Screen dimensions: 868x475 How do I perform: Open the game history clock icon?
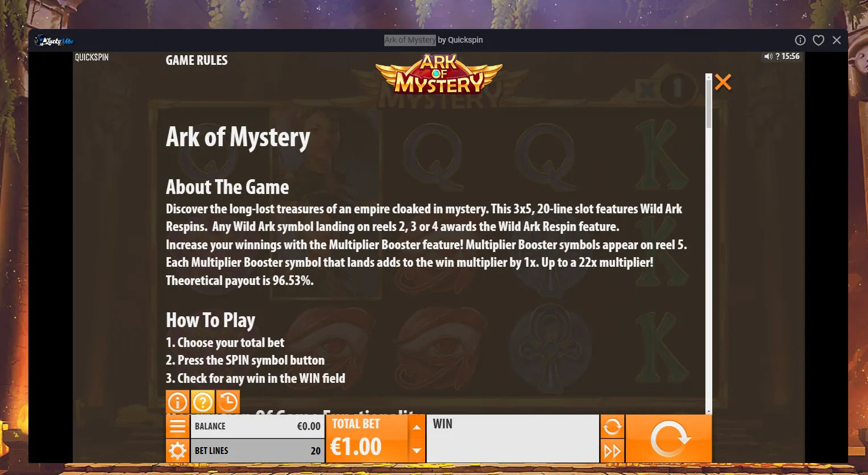click(x=227, y=402)
